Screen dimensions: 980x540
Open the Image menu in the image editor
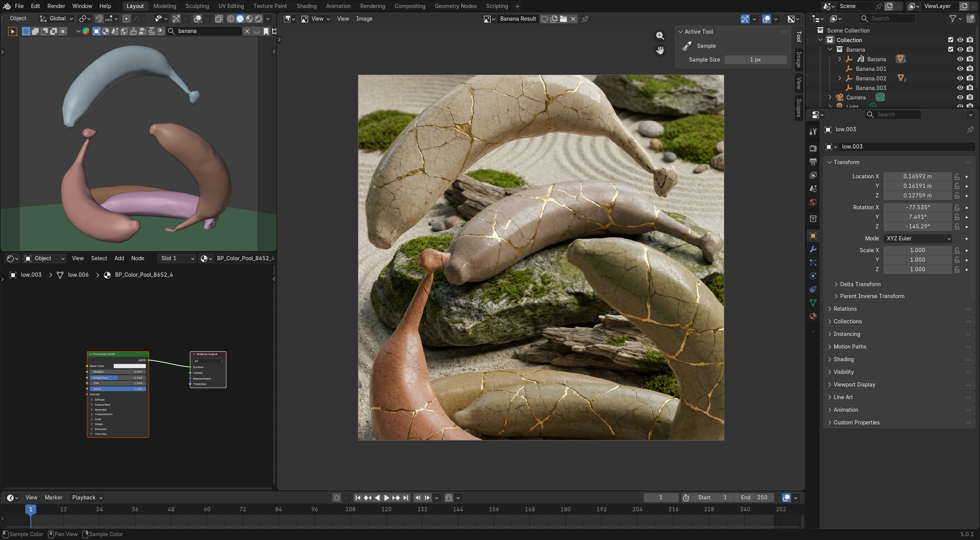pyautogui.click(x=364, y=19)
